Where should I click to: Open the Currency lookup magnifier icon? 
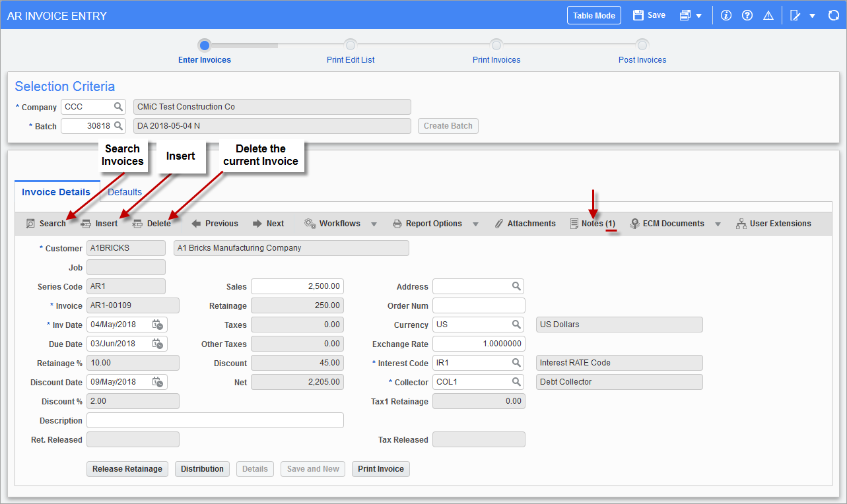tap(516, 325)
